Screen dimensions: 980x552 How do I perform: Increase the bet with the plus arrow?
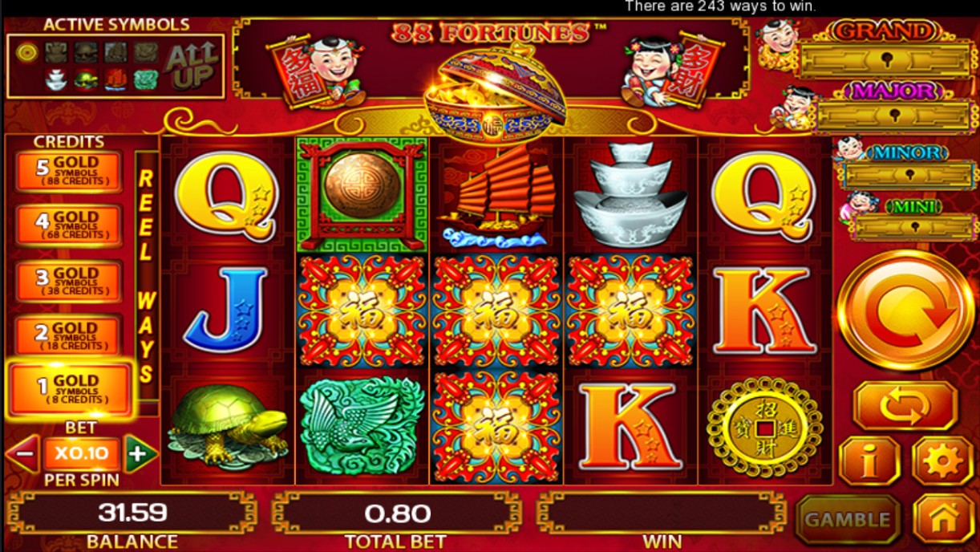140,454
